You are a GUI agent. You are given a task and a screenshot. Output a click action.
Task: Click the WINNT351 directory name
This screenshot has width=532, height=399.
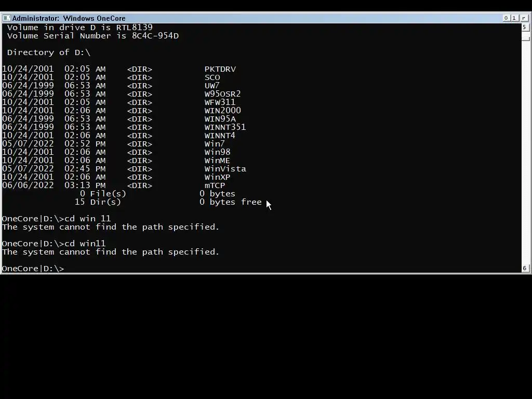(225, 127)
